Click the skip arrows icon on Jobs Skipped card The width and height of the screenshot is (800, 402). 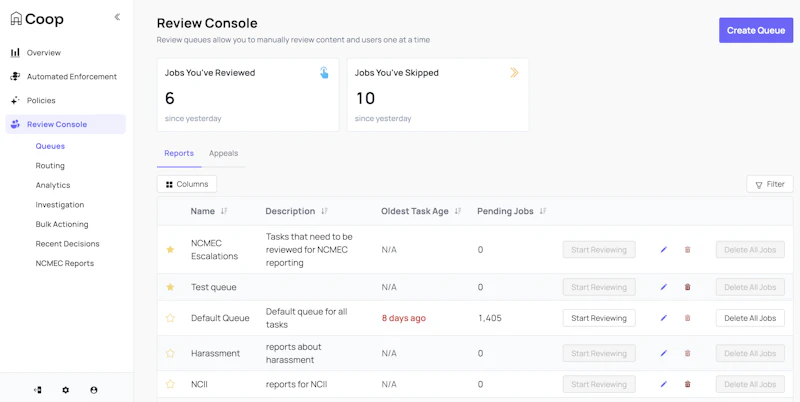click(514, 73)
